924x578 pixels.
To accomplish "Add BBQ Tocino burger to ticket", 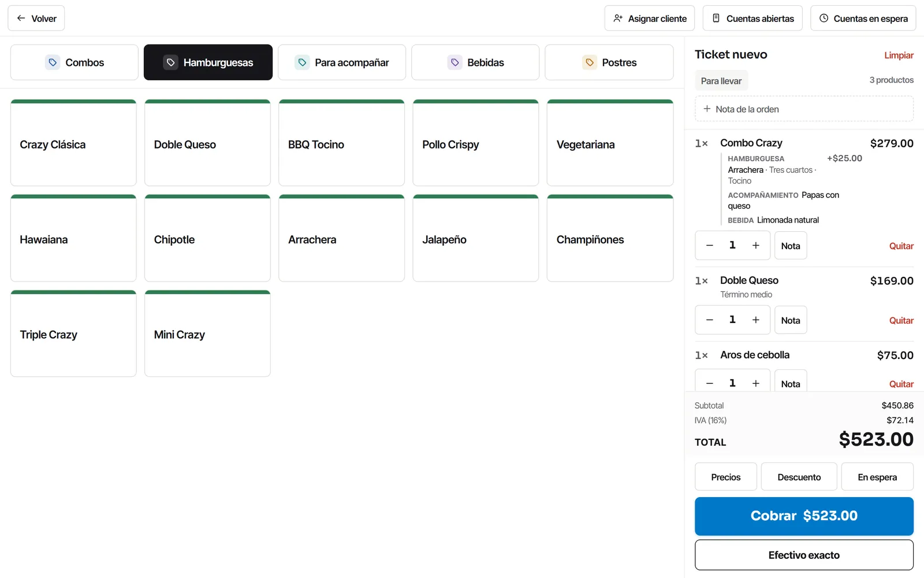I will tap(342, 143).
